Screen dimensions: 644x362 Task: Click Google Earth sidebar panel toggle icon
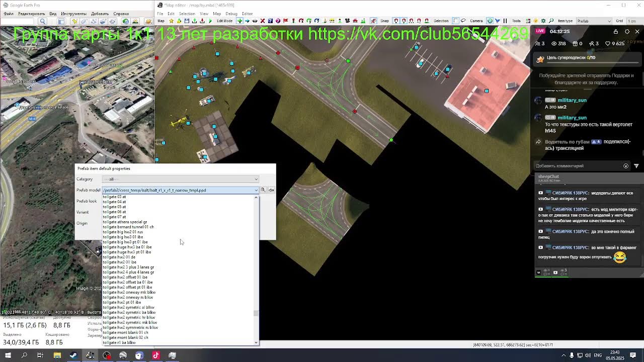coord(61,21)
